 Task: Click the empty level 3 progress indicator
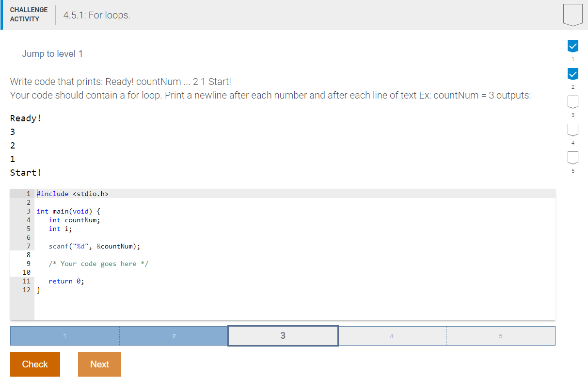(572, 102)
